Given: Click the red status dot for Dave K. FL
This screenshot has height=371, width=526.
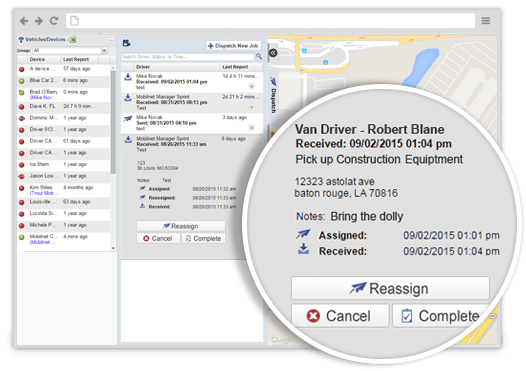Looking at the screenshot, I should pyautogui.click(x=22, y=107).
